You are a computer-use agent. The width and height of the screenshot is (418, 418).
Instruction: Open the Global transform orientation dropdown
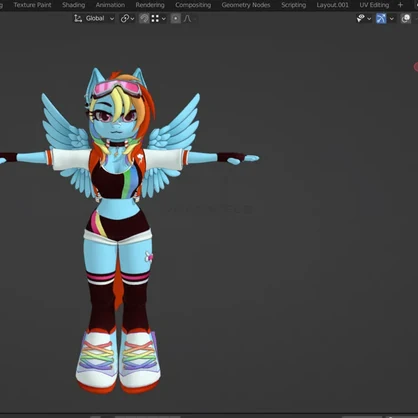pos(94,19)
